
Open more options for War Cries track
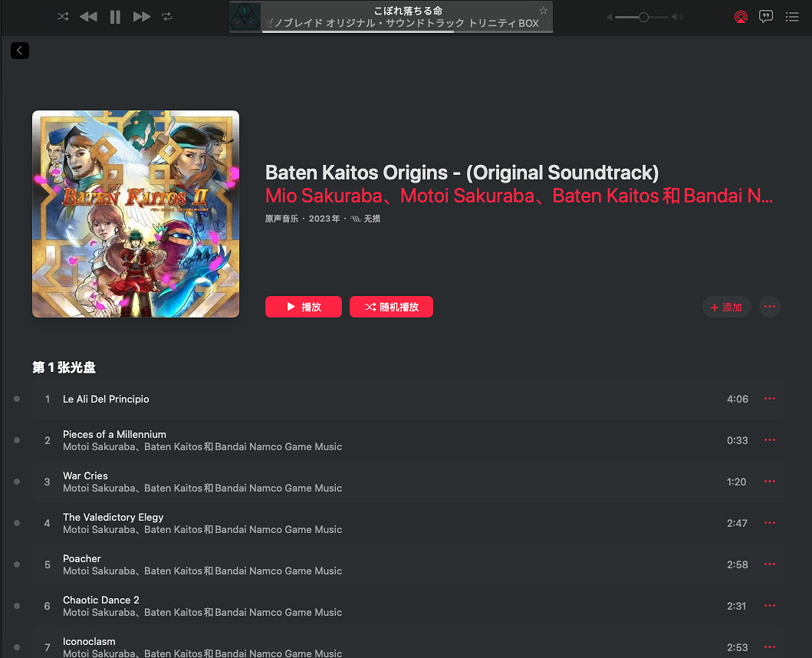tap(770, 482)
